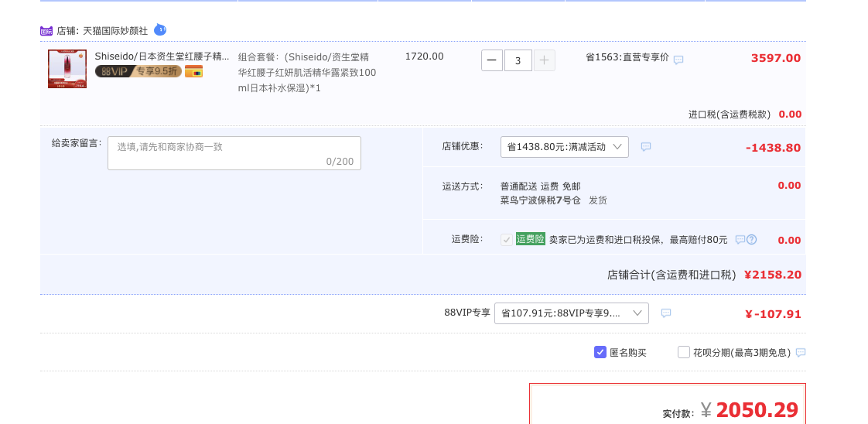Click the 88VIP 9.5折 badge
The width and height of the screenshot is (868, 424).
[138, 71]
